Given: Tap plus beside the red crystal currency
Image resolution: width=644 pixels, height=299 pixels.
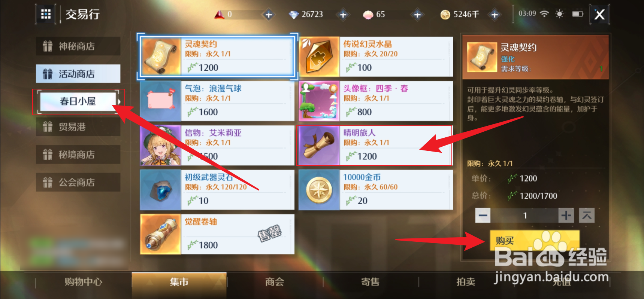Looking at the screenshot, I should pos(269,15).
